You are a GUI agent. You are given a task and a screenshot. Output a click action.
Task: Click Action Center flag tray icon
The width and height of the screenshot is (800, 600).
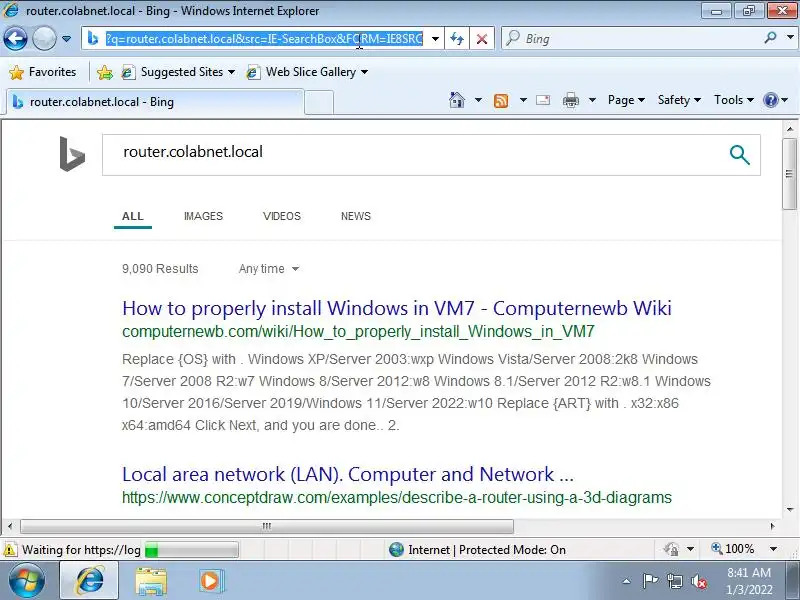click(650, 581)
